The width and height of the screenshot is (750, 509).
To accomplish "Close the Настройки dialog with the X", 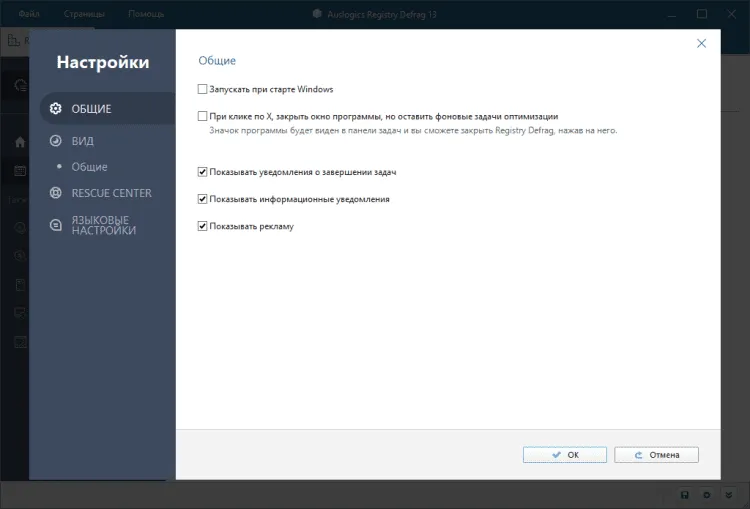I will click(x=701, y=44).
